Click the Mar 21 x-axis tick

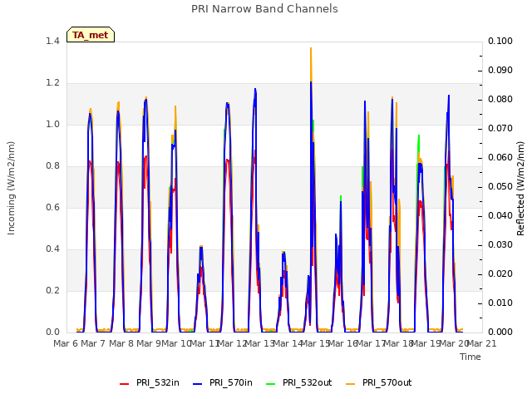tap(482, 343)
